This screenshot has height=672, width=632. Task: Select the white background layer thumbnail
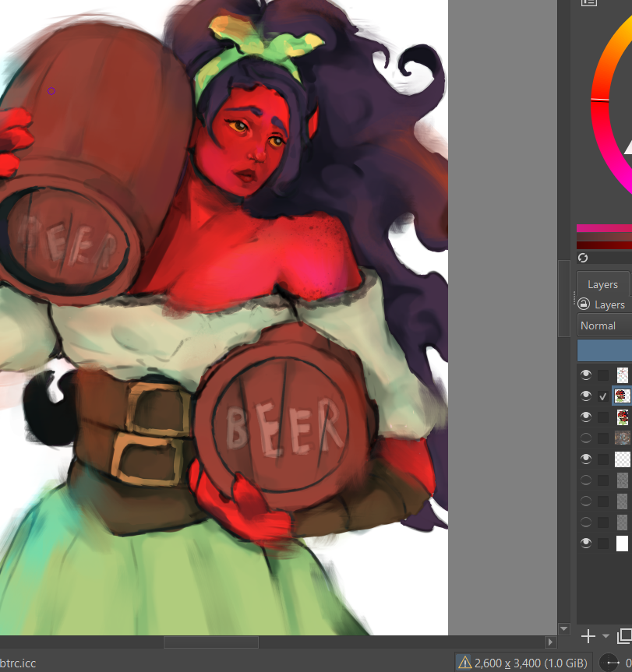click(623, 543)
